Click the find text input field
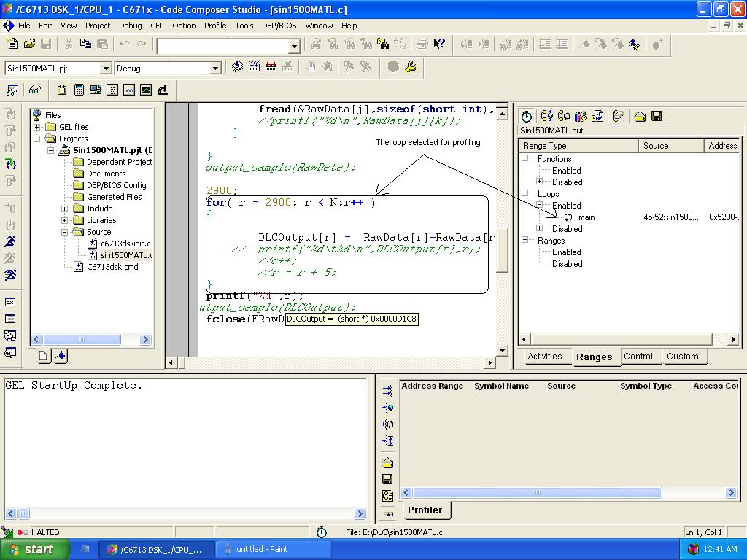Image resolution: width=747 pixels, height=560 pixels. click(223, 46)
